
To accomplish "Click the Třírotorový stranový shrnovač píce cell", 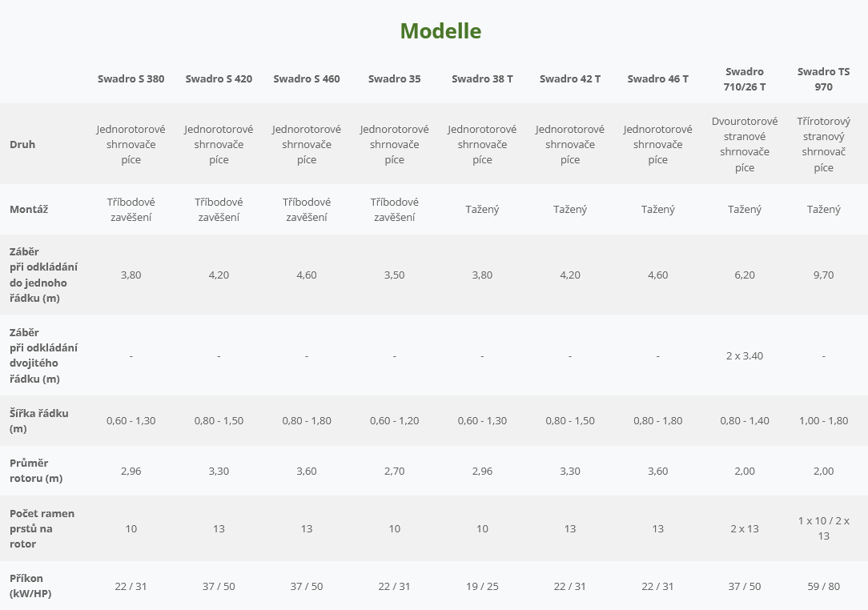I will pyautogui.click(x=824, y=144).
